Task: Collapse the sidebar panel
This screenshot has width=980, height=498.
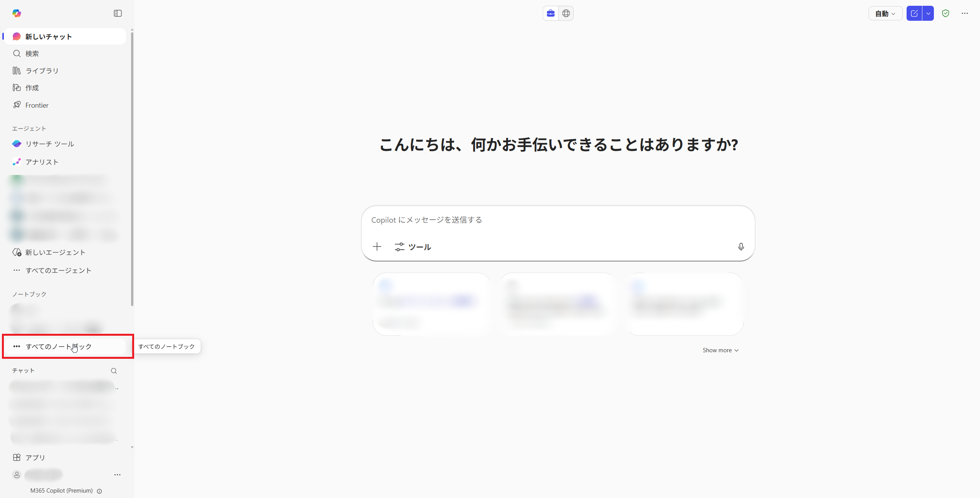Action: point(118,13)
